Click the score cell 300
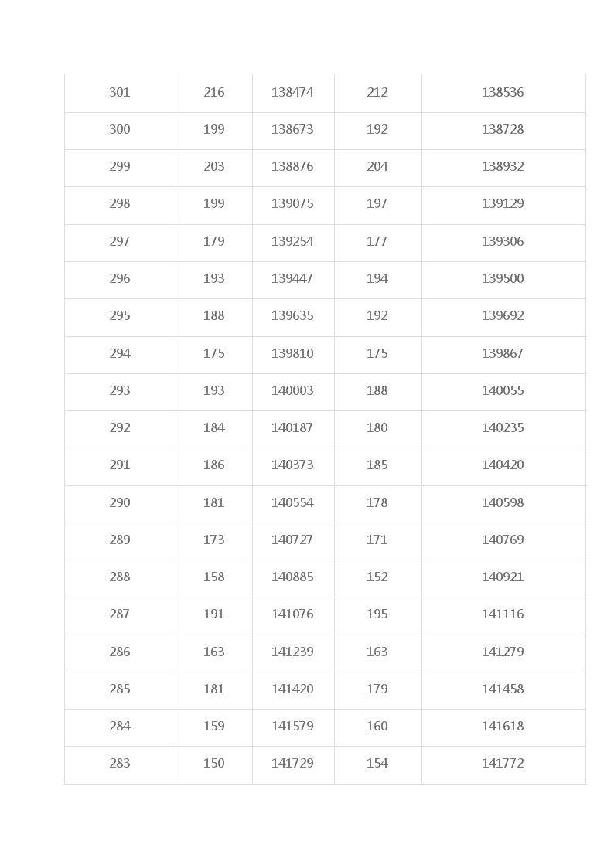Screen dimensions: 614x868 click(x=120, y=130)
